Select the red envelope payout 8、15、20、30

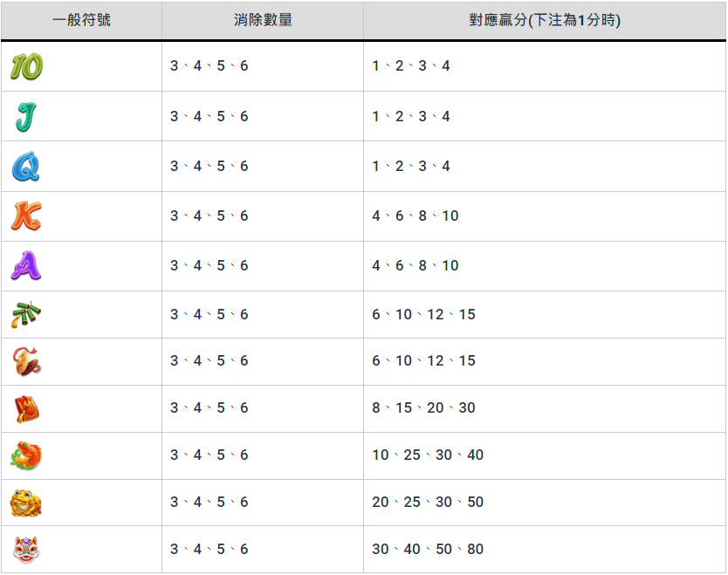tap(423, 407)
